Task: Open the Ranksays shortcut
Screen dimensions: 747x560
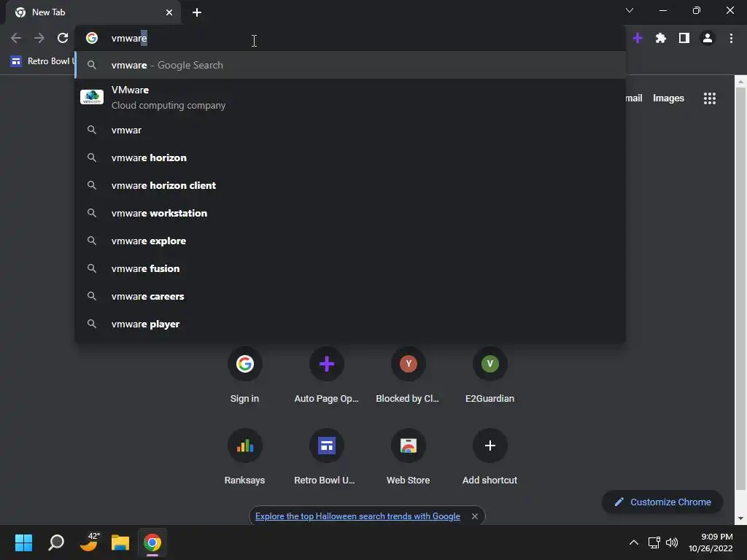Action: coord(245,457)
